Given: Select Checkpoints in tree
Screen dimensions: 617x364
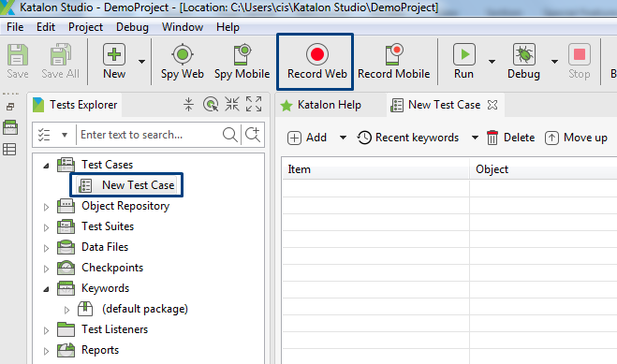Looking at the screenshot, I should point(112,268).
